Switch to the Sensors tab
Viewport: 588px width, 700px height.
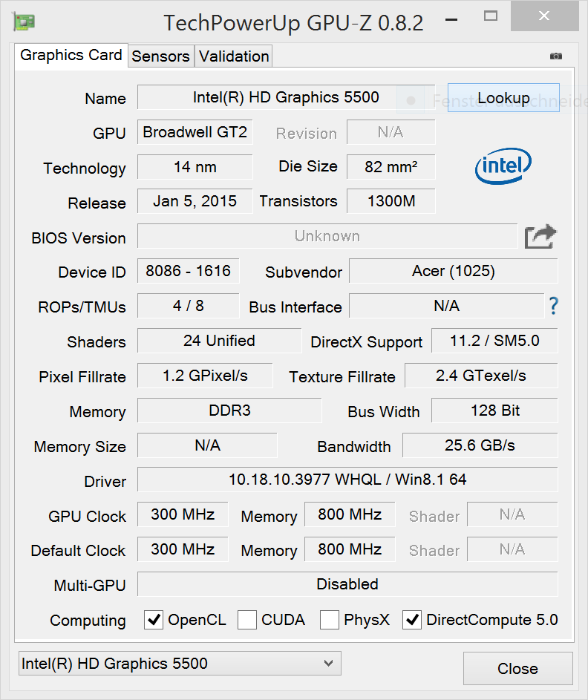tap(160, 56)
